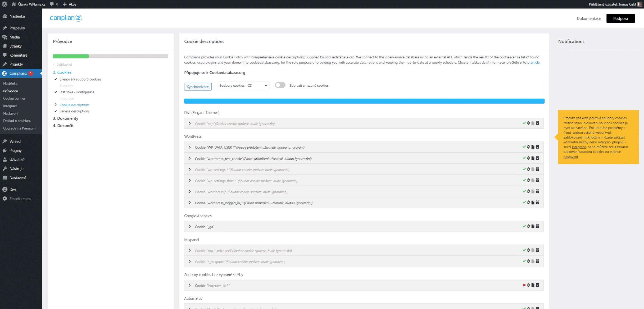Click the document icon on the "_ga" cookie row

(x=533, y=226)
